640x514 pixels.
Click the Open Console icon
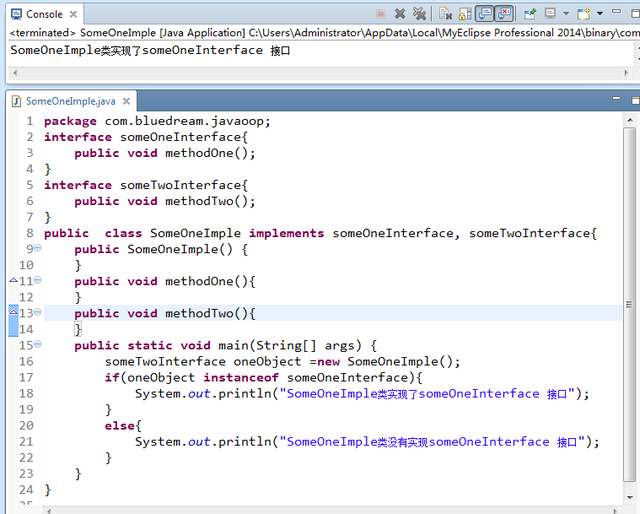click(x=584, y=14)
